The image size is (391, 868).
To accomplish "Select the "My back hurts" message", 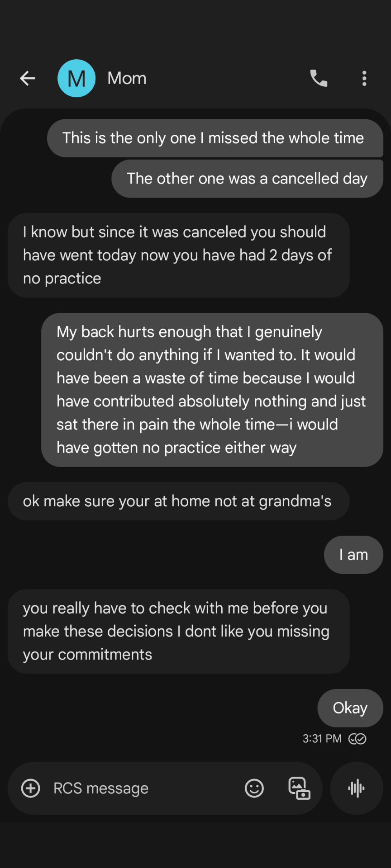I will pyautogui.click(x=212, y=390).
